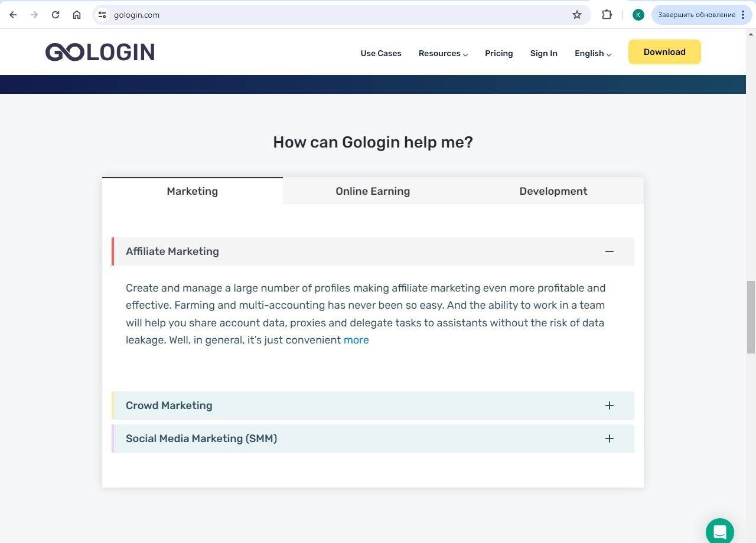This screenshot has height=543, width=756.
Task: Reload the page with the refresh icon
Action: point(56,15)
